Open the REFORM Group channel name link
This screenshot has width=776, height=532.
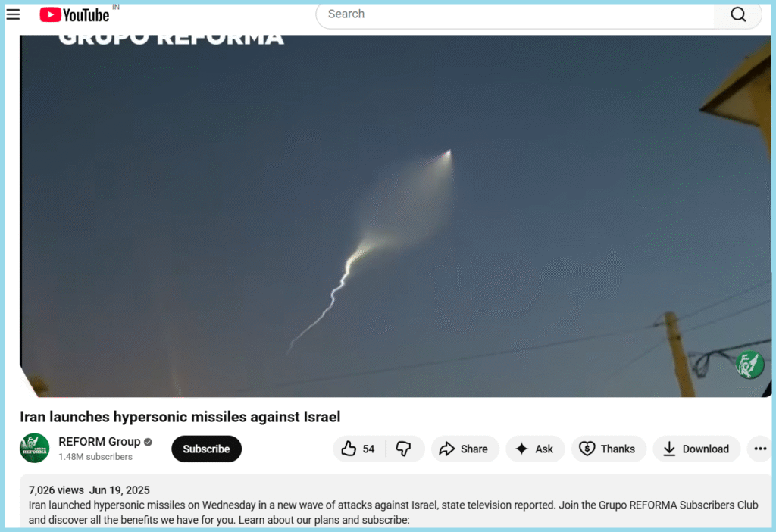[x=99, y=441]
